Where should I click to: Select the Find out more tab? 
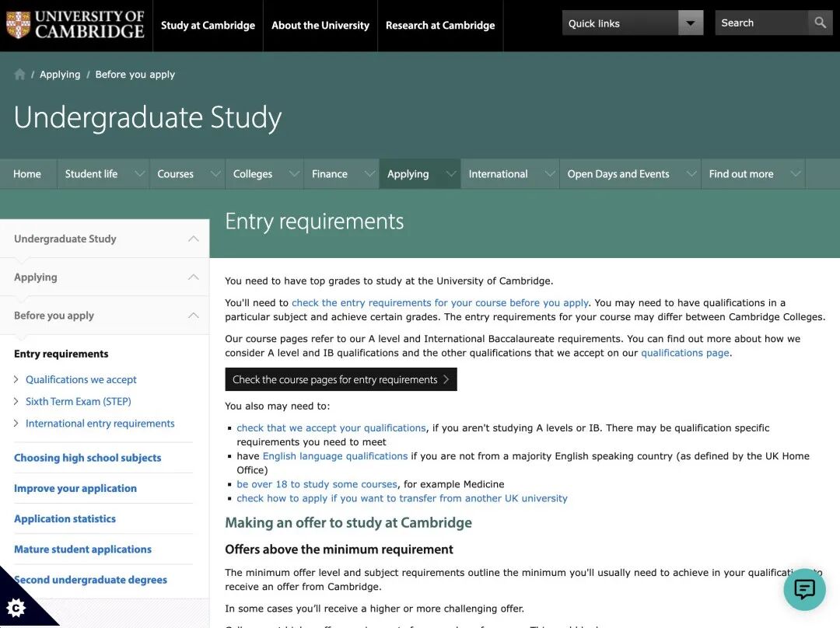[x=741, y=173]
